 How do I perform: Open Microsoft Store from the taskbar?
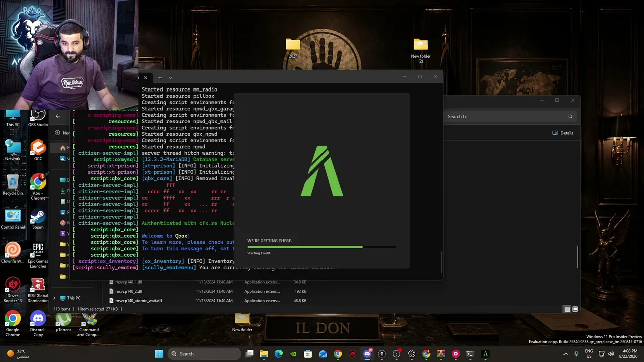[308, 354]
